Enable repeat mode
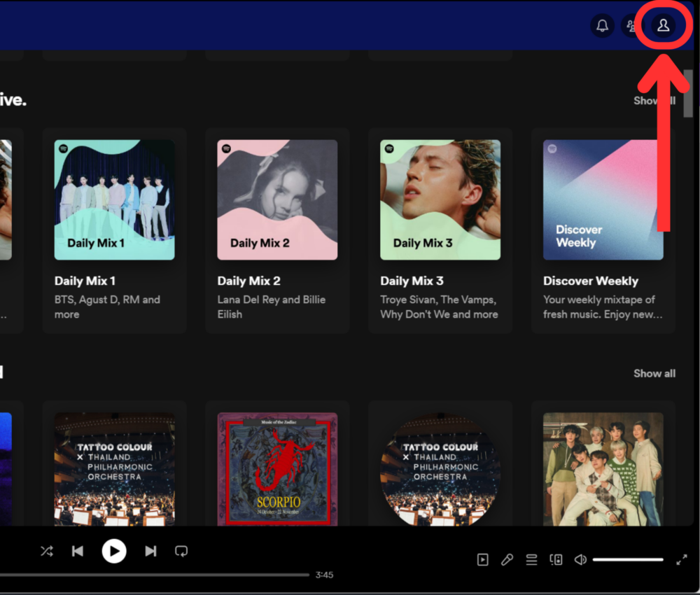The height and width of the screenshot is (595, 700). click(181, 551)
